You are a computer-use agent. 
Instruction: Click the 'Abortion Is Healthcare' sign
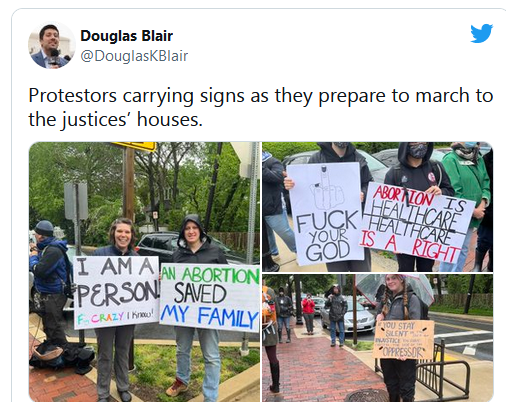pos(417,223)
